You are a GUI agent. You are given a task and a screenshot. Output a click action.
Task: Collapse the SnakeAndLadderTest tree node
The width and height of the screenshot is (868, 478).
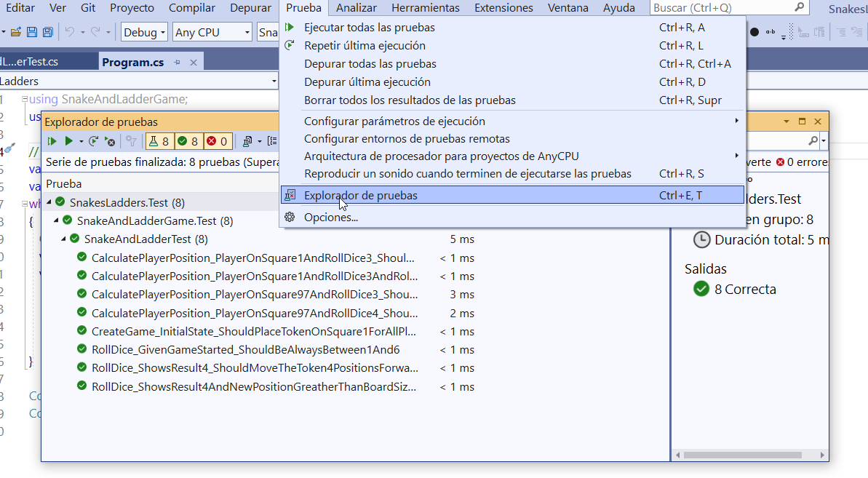pos(63,239)
